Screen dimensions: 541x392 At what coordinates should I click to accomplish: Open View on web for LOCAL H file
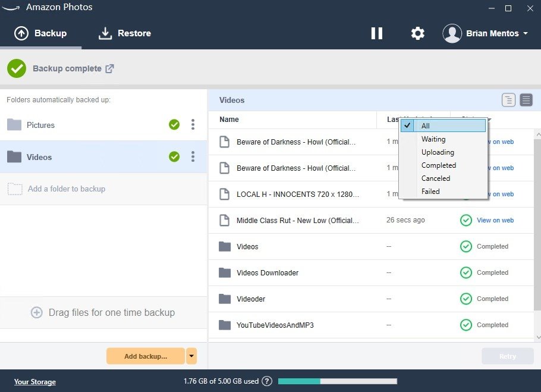click(501, 195)
